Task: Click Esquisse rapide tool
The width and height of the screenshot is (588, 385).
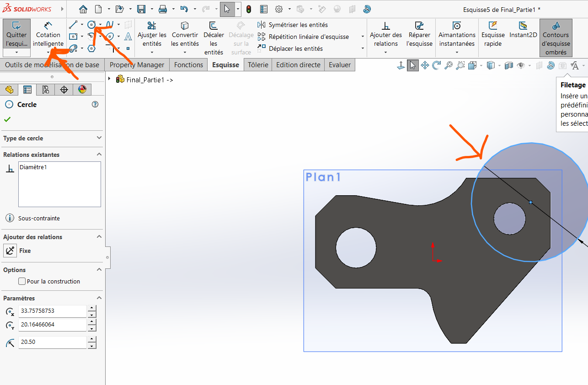Action: (493, 34)
